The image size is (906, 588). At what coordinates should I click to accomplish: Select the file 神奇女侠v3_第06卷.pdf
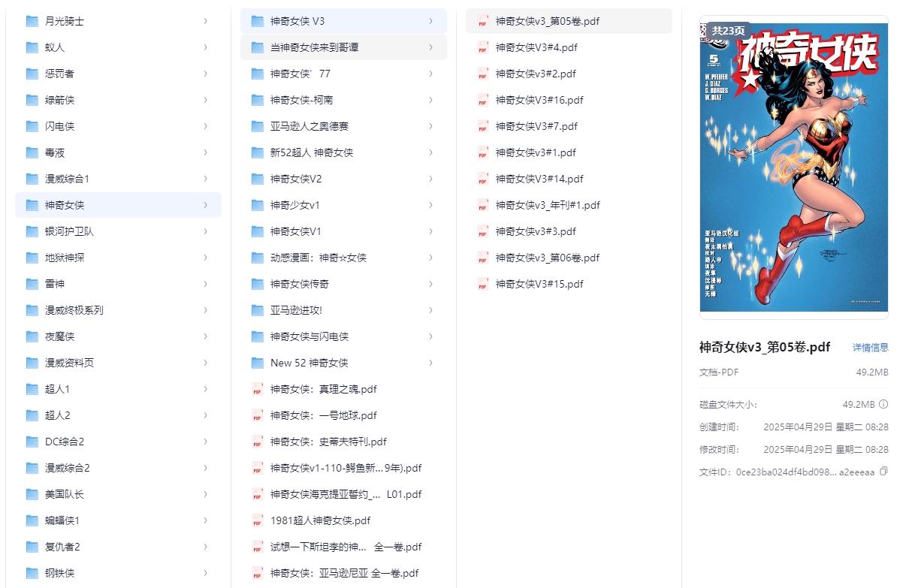point(569,258)
